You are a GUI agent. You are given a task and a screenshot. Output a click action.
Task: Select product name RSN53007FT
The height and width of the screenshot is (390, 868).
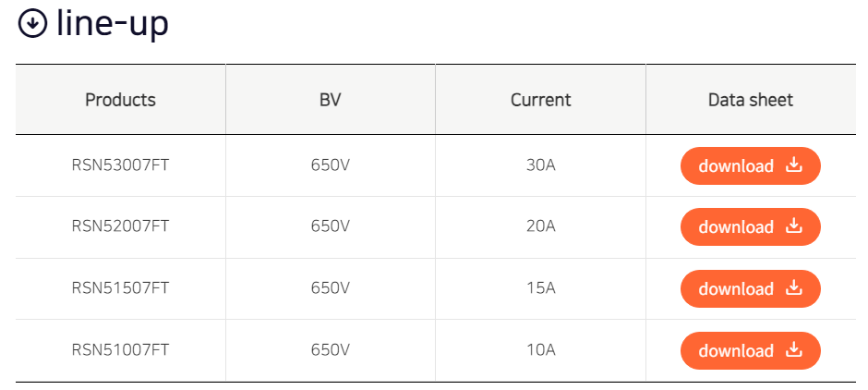(x=120, y=166)
